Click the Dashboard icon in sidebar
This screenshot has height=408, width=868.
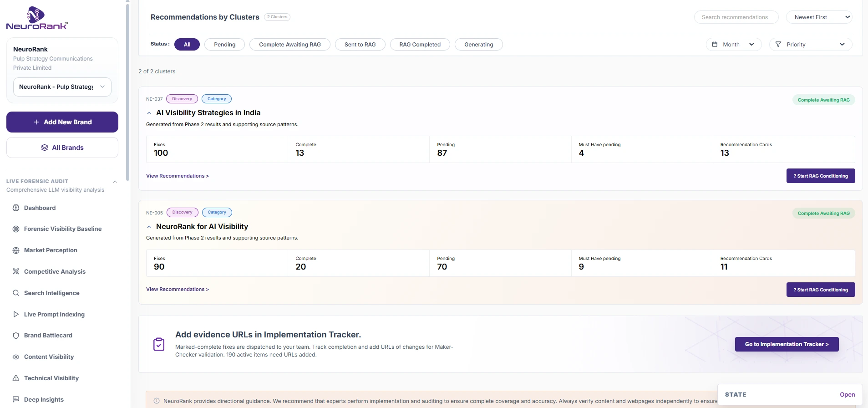pyautogui.click(x=16, y=208)
